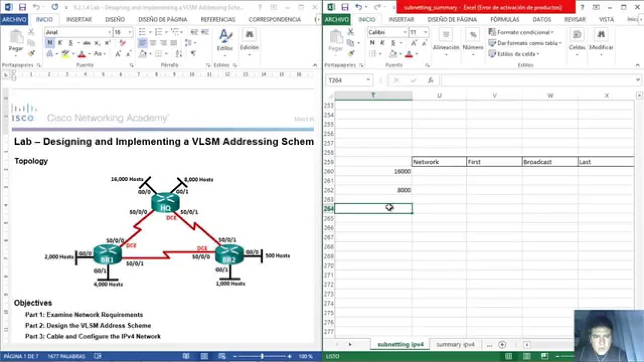This screenshot has height=362, width=644.
Task: Open Dar formato como tabla menu
Action: click(x=525, y=43)
